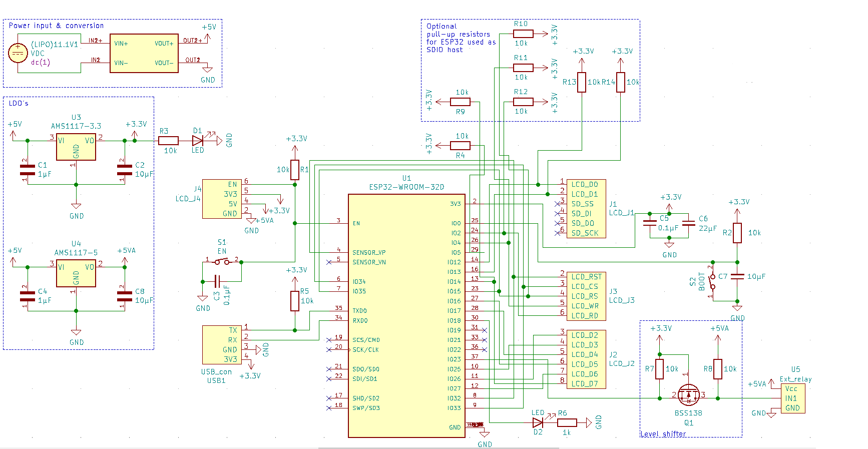Select resistor R2 10k symbol
The width and height of the screenshot is (868, 449).
pyautogui.click(x=737, y=233)
